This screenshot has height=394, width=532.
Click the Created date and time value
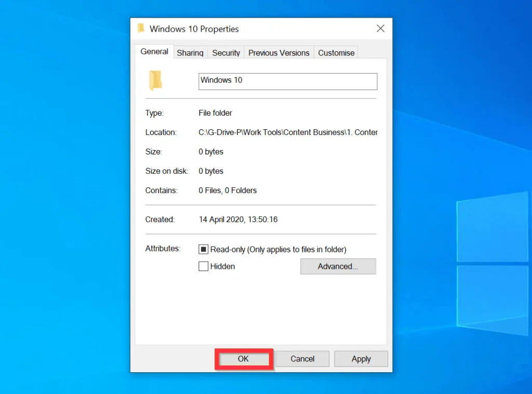click(238, 220)
